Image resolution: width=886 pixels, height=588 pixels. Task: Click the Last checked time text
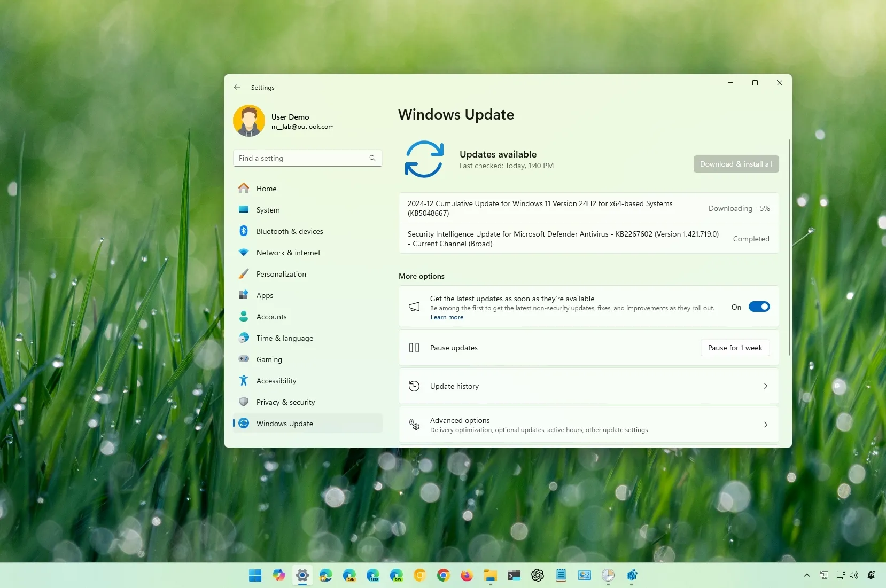[x=507, y=166]
